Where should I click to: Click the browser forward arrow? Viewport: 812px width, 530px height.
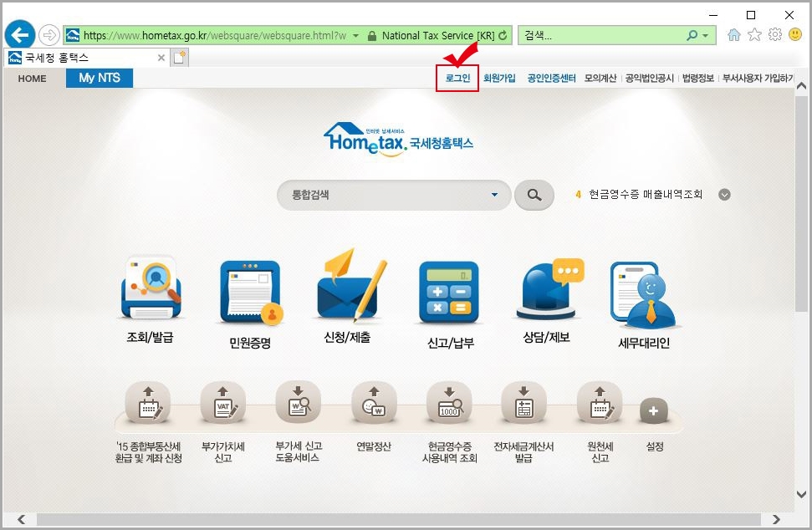click(49, 35)
